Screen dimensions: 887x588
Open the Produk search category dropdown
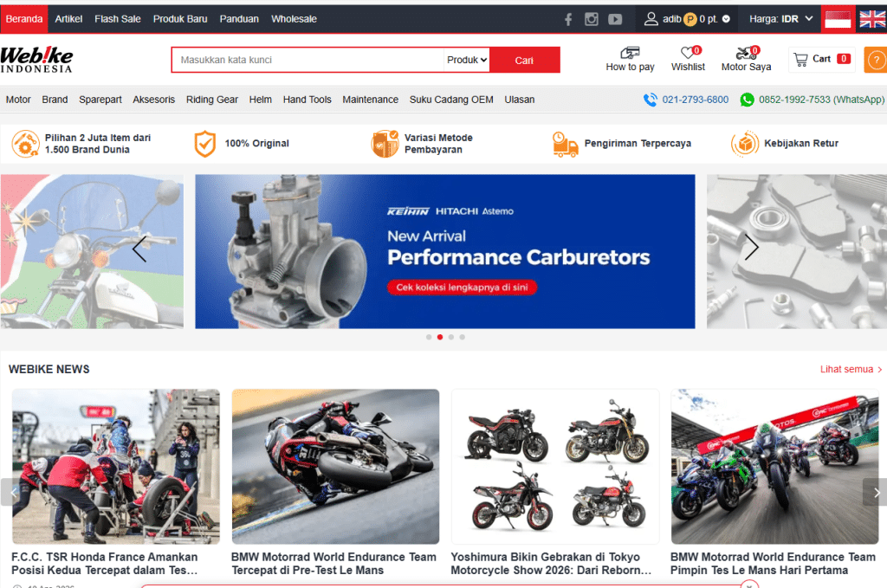pos(467,60)
